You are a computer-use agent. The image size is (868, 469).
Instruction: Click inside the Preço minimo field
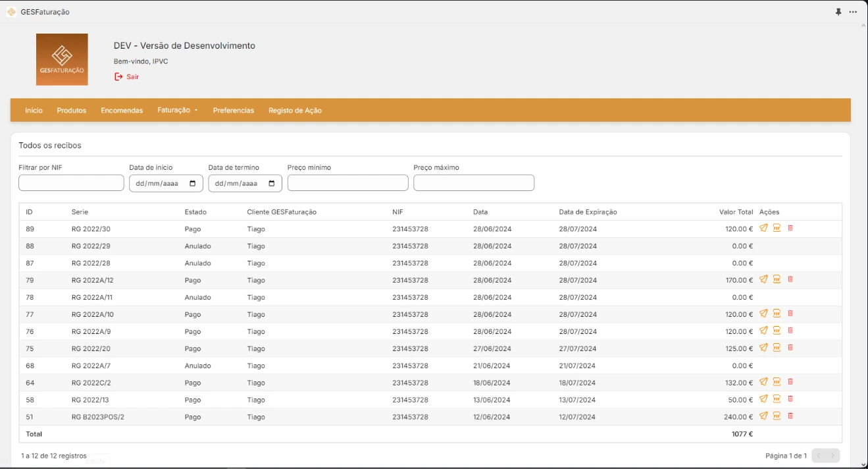[347, 182]
